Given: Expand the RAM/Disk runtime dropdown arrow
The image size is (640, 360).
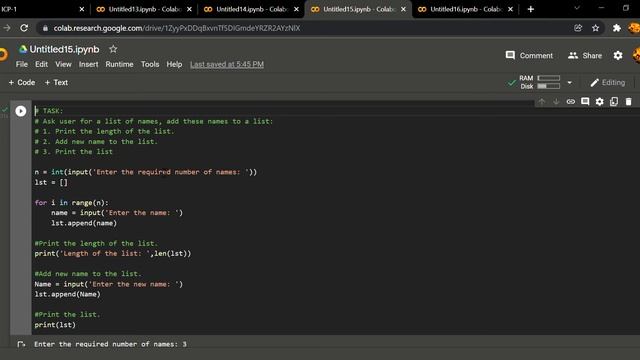Looking at the screenshot, I should (569, 82).
